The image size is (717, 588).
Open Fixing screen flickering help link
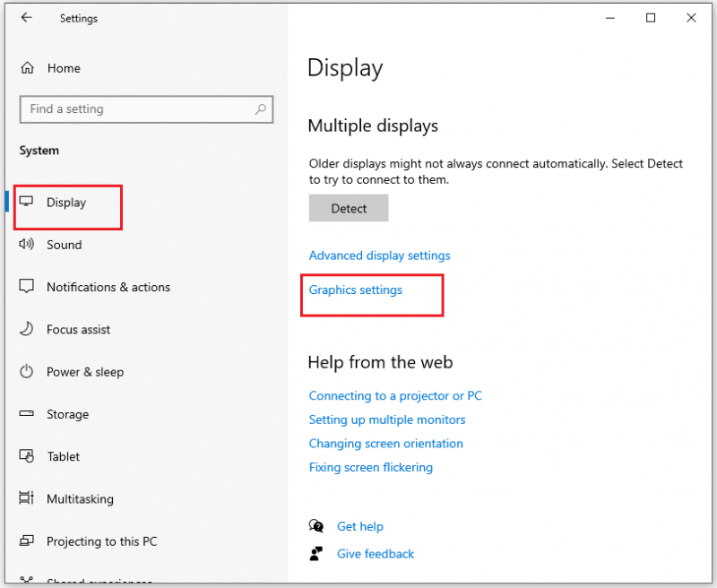[x=370, y=467]
